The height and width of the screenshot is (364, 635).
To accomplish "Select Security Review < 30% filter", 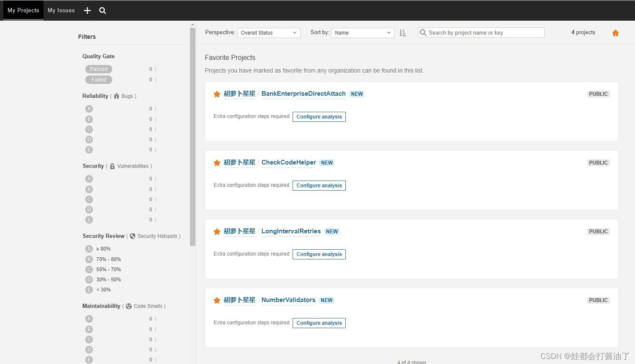I will click(x=98, y=290).
